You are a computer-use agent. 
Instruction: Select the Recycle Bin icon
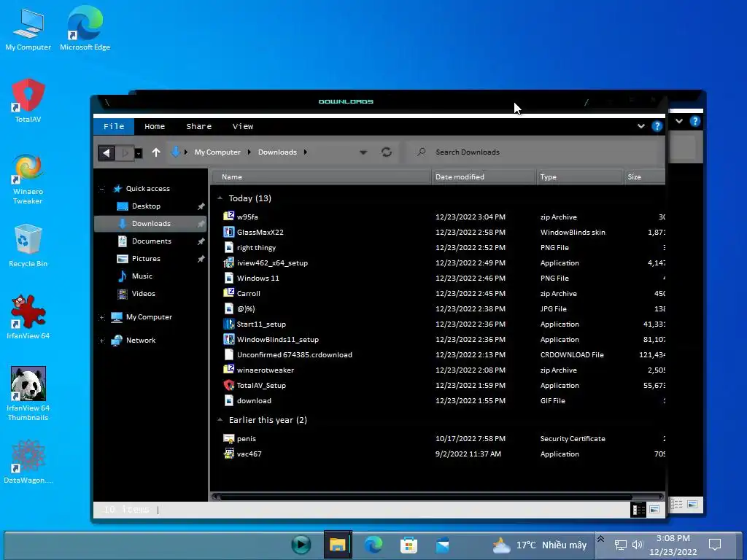tap(28, 246)
